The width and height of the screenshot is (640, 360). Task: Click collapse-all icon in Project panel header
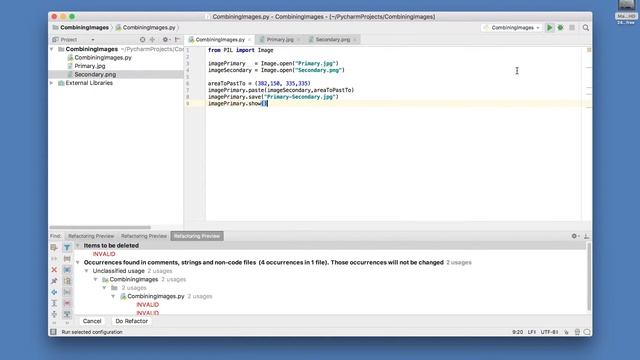(x=152, y=40)
